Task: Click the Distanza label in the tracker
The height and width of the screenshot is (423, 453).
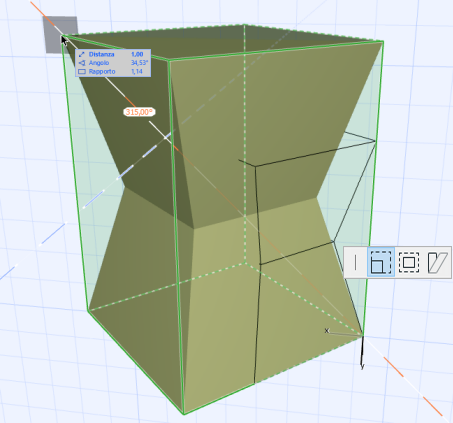Action: pyautogui.click(x=101, y=54)
